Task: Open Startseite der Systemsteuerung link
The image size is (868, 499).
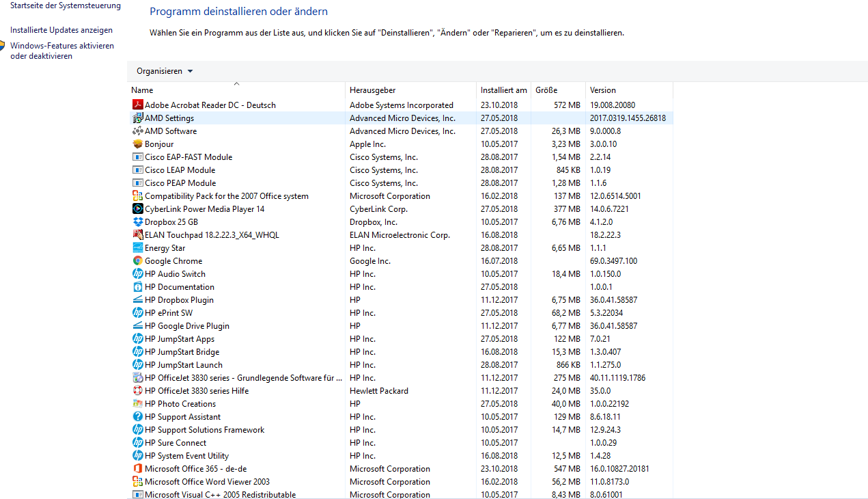Action: (66, 5)
